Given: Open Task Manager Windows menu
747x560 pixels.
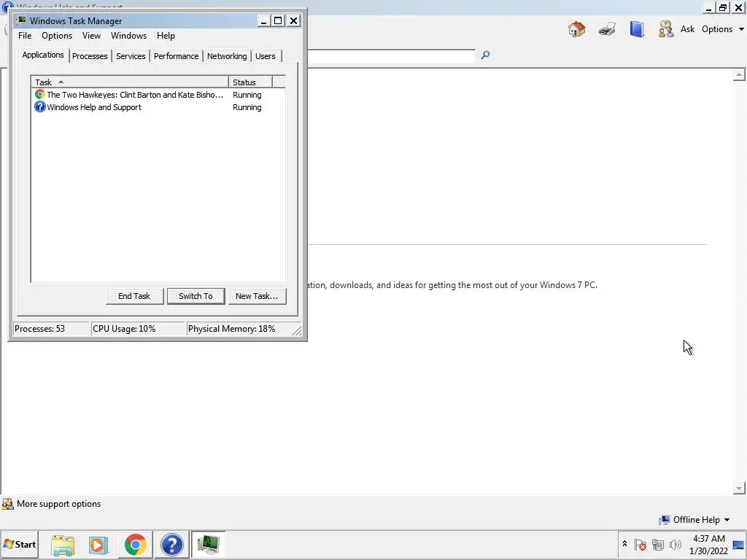Looking at the screenshot, I should click(x=128, y=36).
